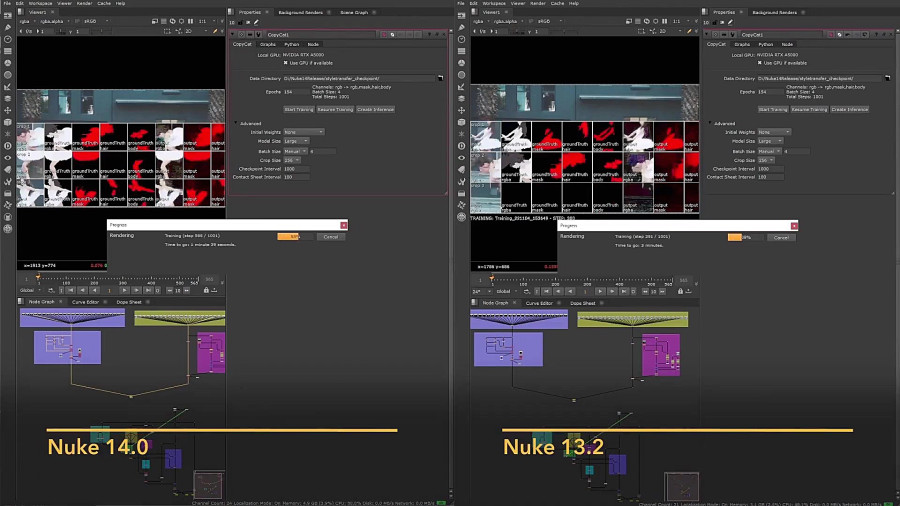Open Curve Editor tab in Nuke 14.0
Viewport: 900px width, 506px height.
point(85,302)
